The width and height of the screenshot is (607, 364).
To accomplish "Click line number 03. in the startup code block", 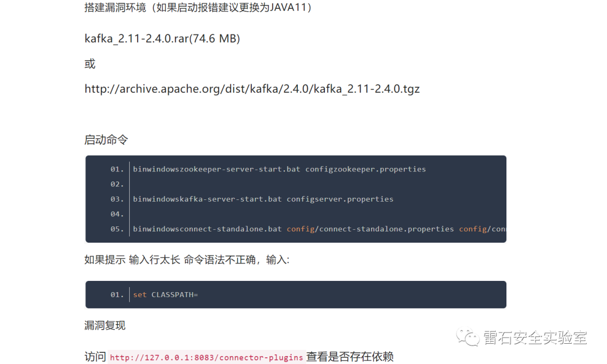I will click(x=117, y=199).
